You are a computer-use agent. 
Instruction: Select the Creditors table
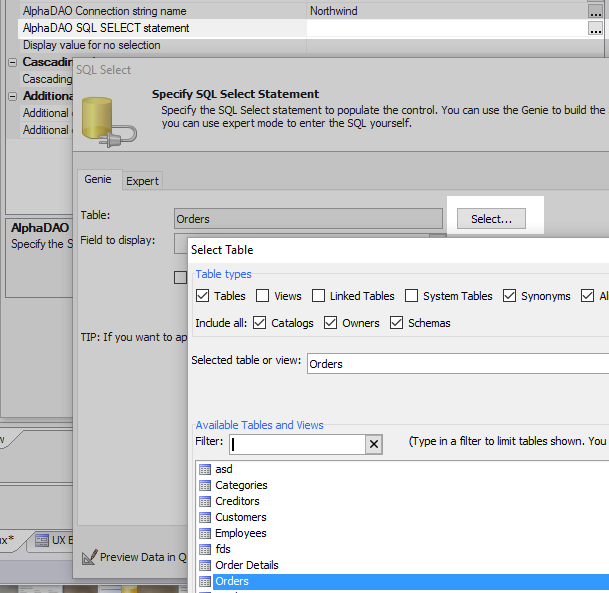point(237,501)
